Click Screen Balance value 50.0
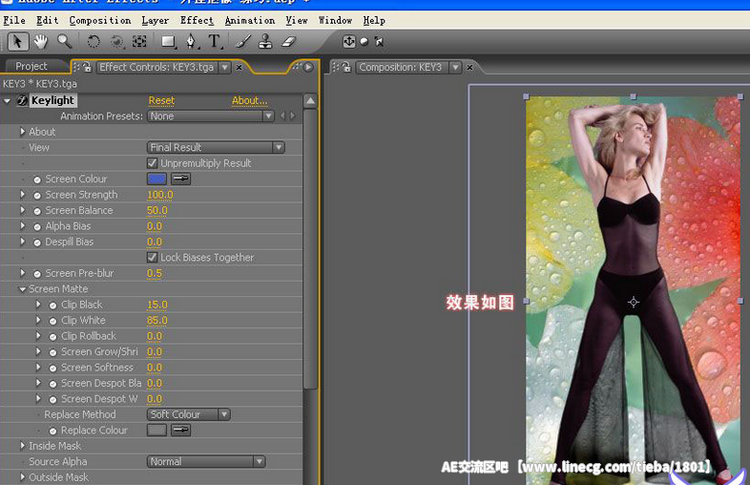Screen dimensions: 750x485 tap(157, 210)
